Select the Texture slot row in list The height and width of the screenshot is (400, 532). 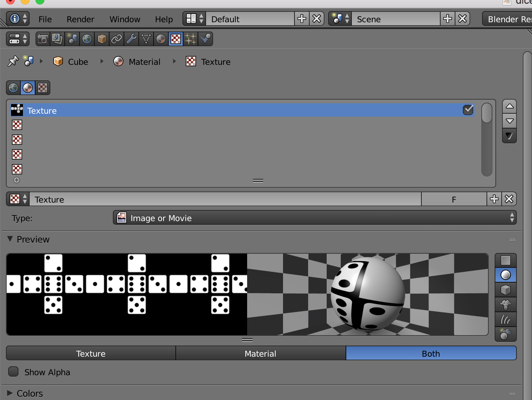click(243, 110)
